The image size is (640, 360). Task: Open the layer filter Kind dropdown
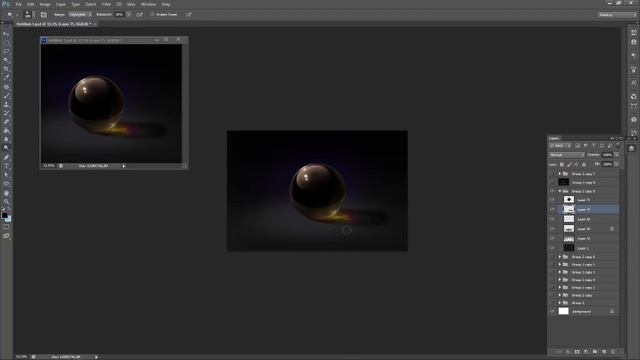(x=560, y=146)
